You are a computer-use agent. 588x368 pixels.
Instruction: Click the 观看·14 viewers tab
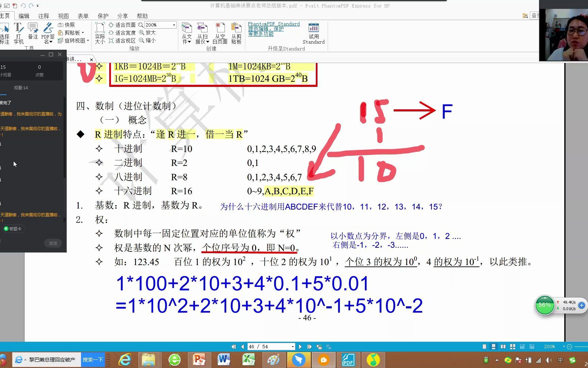tap(21, 88)
